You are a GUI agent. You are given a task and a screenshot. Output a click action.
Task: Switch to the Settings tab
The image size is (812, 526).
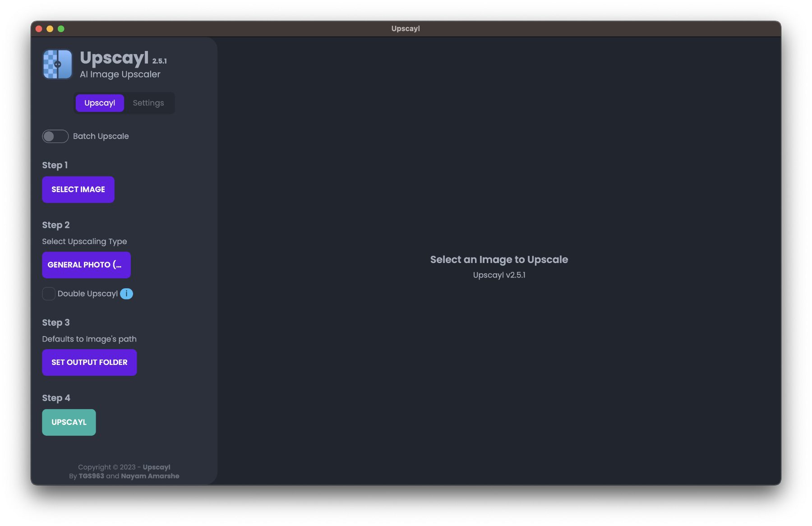148,103
